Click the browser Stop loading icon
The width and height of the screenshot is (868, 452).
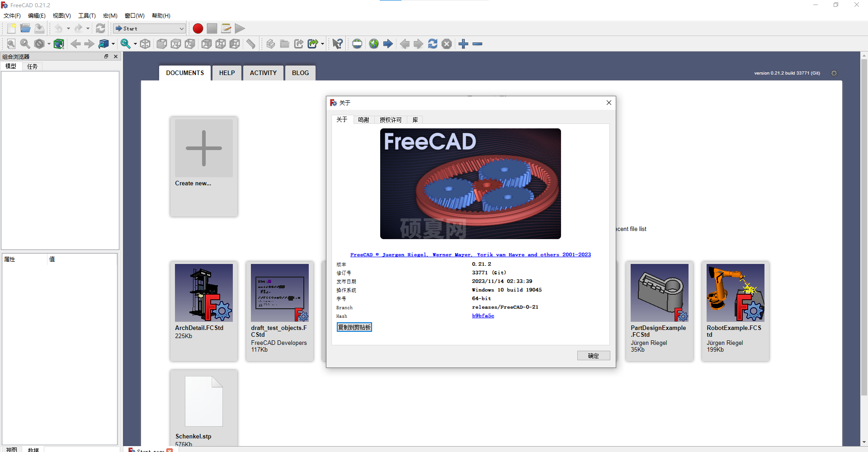coord(447,44)
